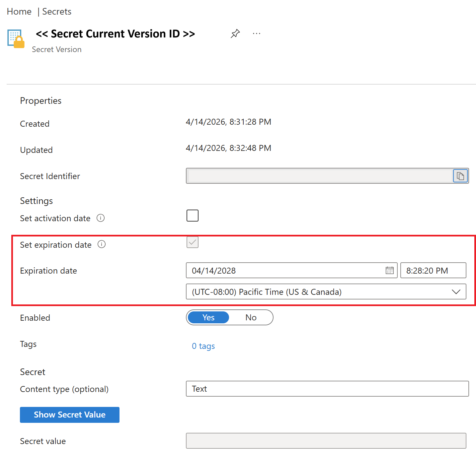Uncheck the Set expiration date checkbox

[193, 242]
